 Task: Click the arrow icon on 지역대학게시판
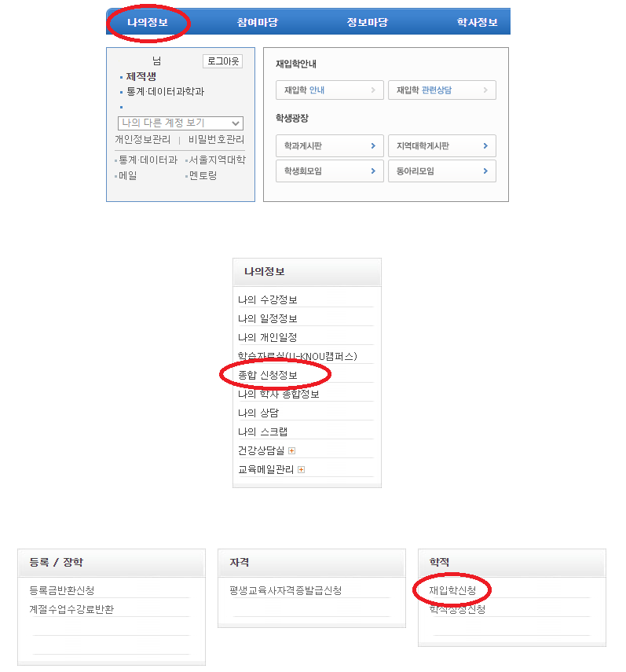click(485, 145)
